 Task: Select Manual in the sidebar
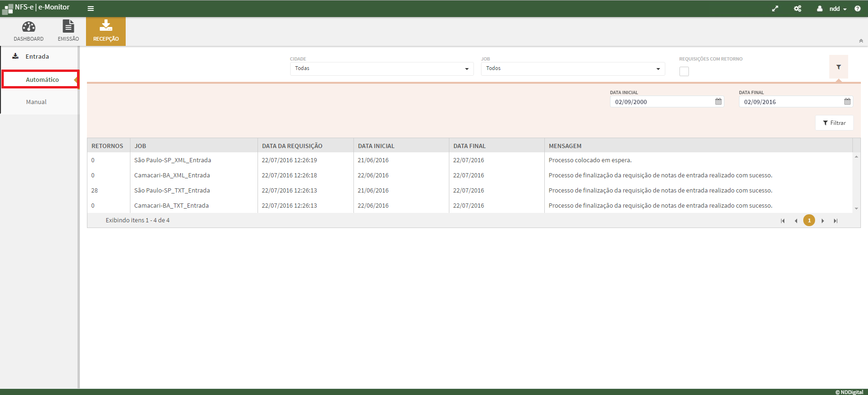pyautogui.click(x=36, y=102)
